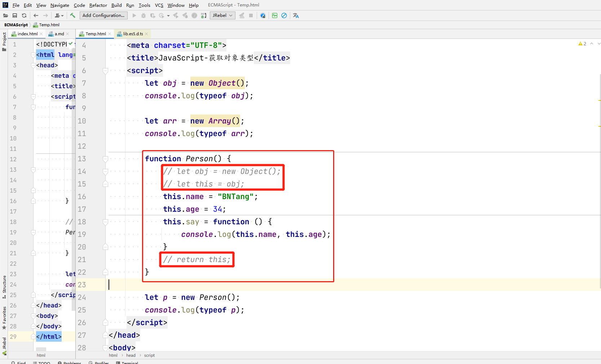Screen dimensions: 601x364
Task: Collapse this.say function fold at line 18
Action: pos(105,222)
